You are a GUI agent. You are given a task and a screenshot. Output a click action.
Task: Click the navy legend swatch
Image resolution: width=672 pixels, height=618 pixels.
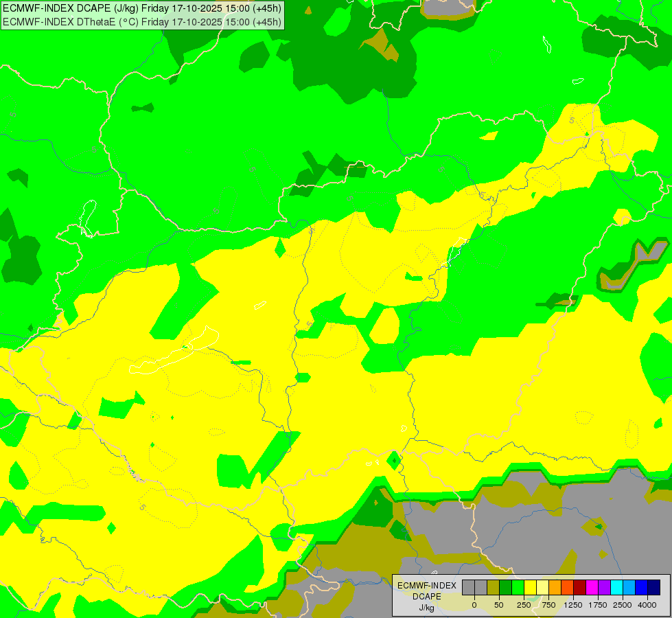pos(654,588)
